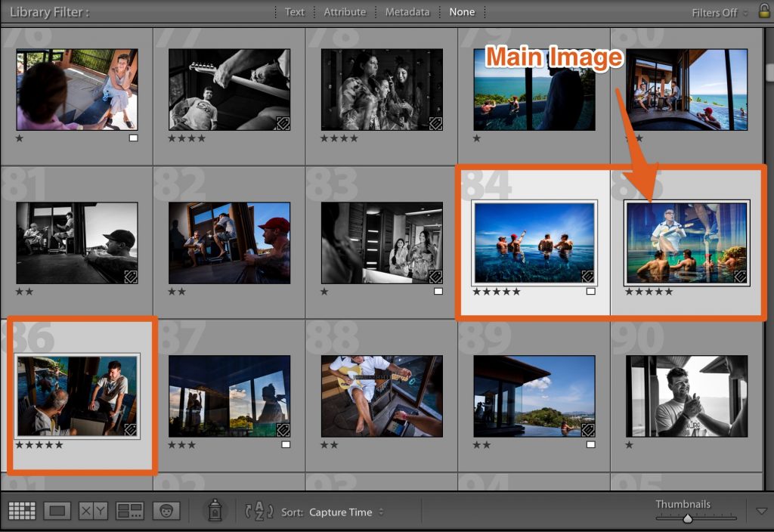This screenshot has width=774, height=532.
Task: Select woman on balcony thumbnail 76
Action: tap(77, 89)
